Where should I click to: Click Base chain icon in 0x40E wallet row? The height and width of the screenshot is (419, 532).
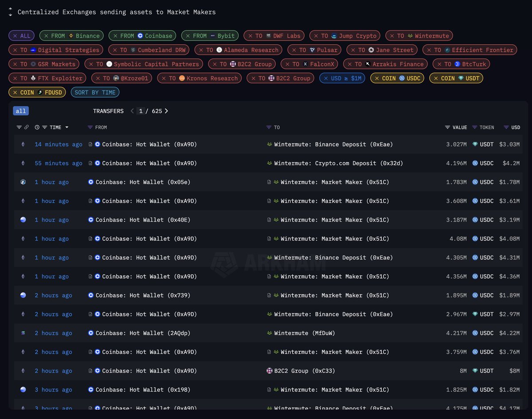point(23,220)
